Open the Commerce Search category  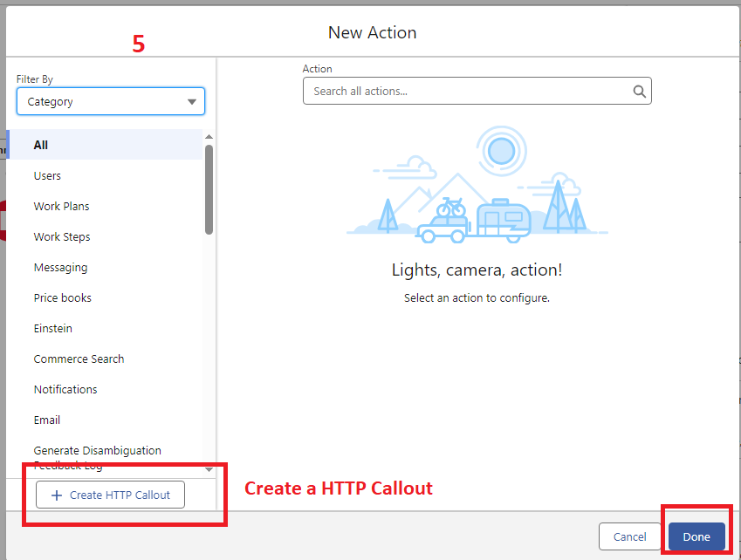click(79, 359)
